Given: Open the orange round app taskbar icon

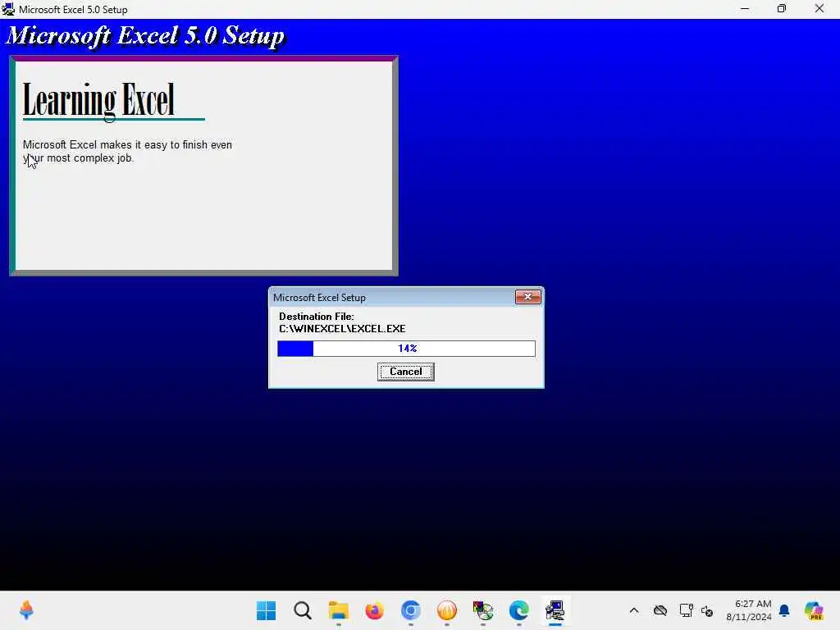Looking at the screenshot, I should [x=447, y=610].
